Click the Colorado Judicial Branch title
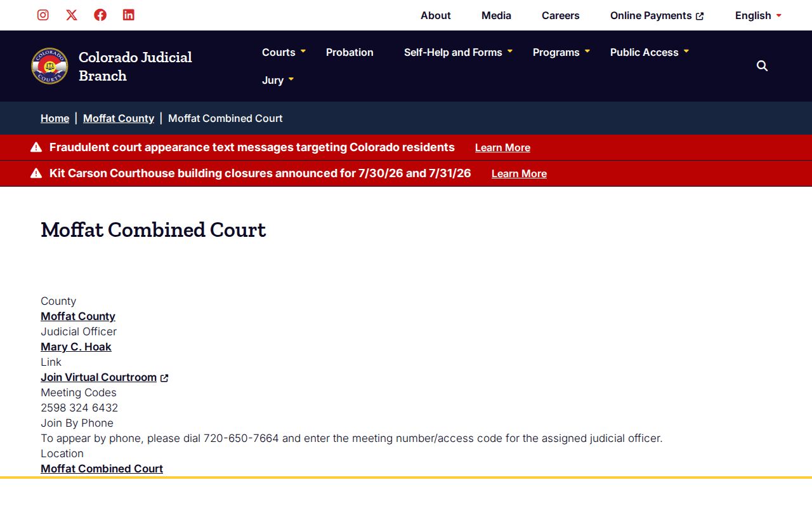Image resolution: width=812 pixels, height=508 pixels. tap(135, 66)
